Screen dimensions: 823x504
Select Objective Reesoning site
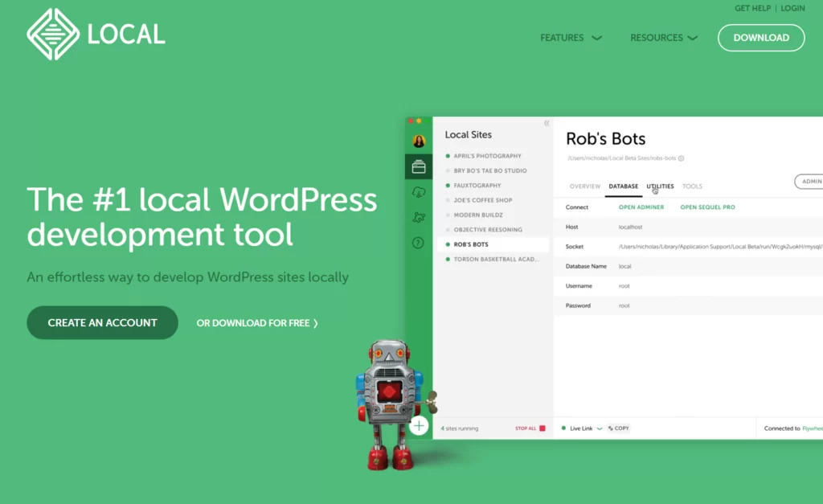pyautogui.click(x=488, y=229)
